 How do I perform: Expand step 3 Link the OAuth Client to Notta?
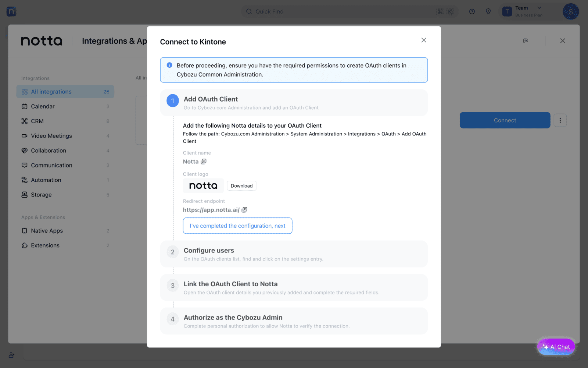pos(294,287)
